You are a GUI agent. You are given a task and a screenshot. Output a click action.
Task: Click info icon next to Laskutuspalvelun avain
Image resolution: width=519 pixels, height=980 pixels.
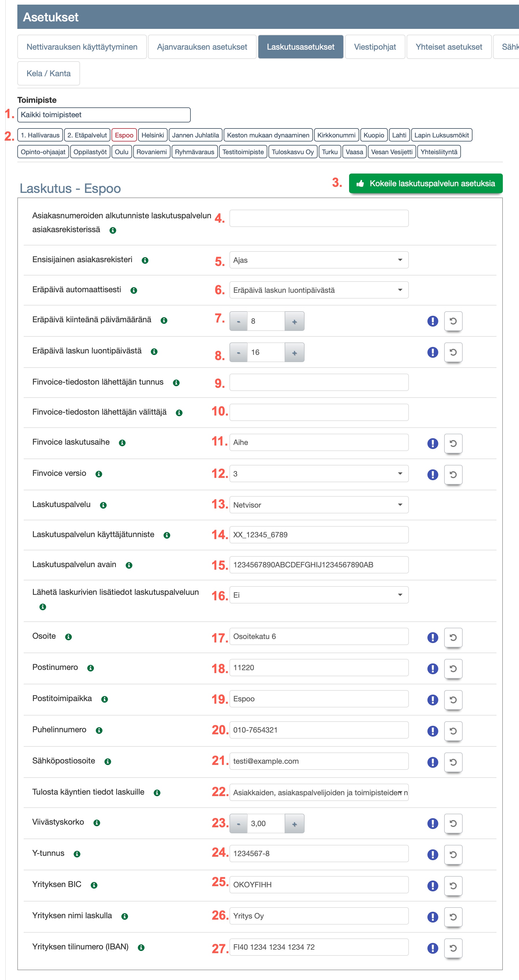click(129, 565)
